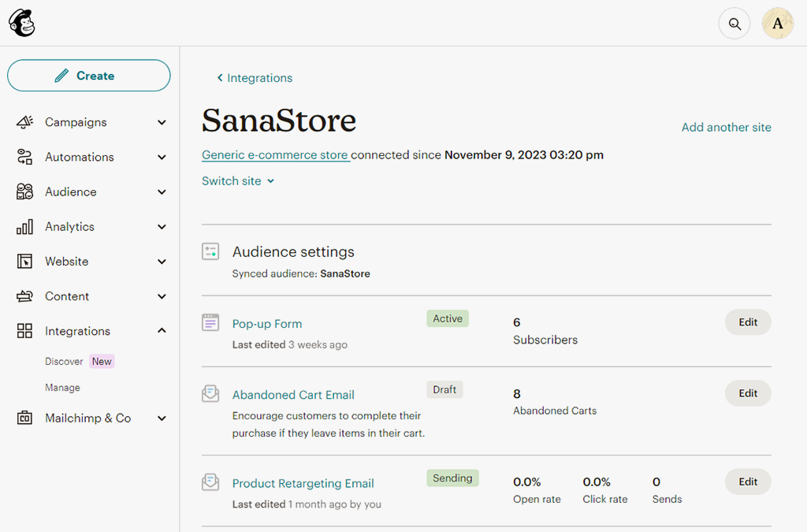Click the account avatar in top corner
The height and width of the screenshot is (532, 807).
pos(777,23)
